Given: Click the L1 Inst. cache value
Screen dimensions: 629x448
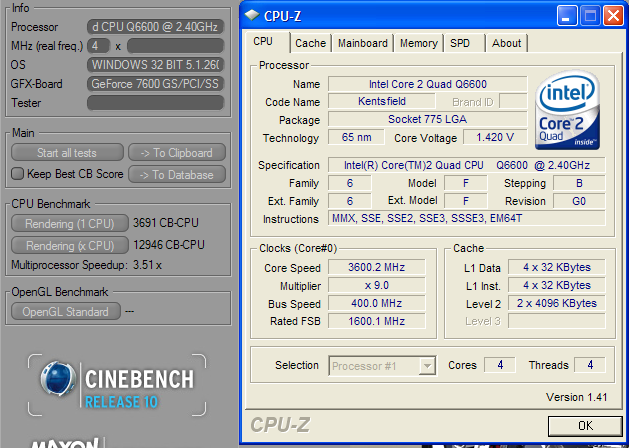Looking at the screenshot, I should tap(557, 285).
